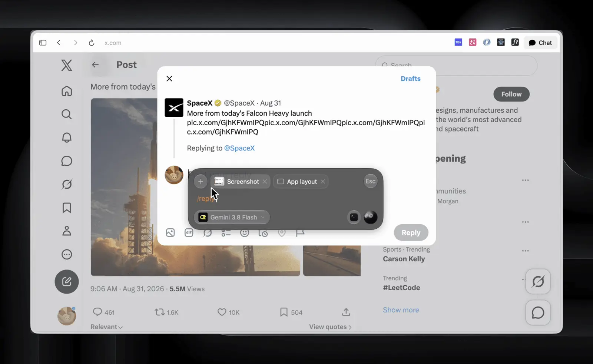Open the 461 replies comment icon

97,312
